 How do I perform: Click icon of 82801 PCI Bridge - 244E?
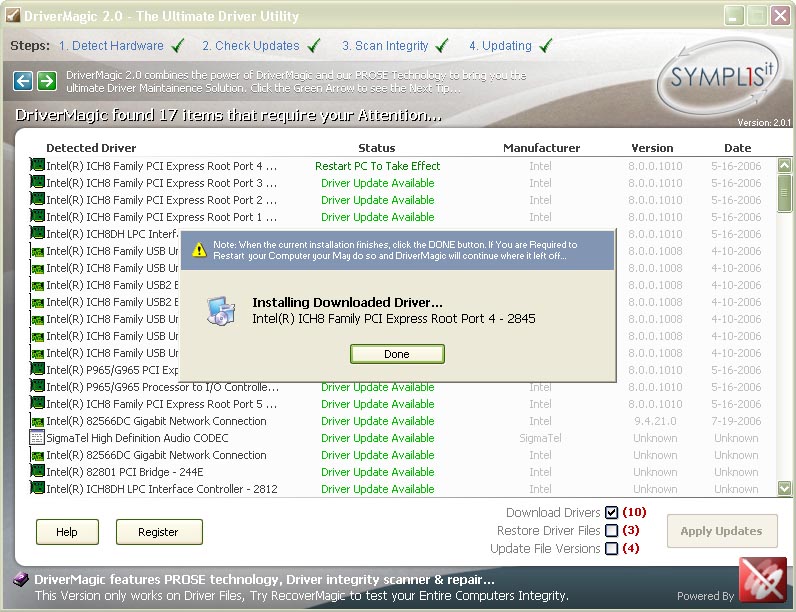click(37, 471)
